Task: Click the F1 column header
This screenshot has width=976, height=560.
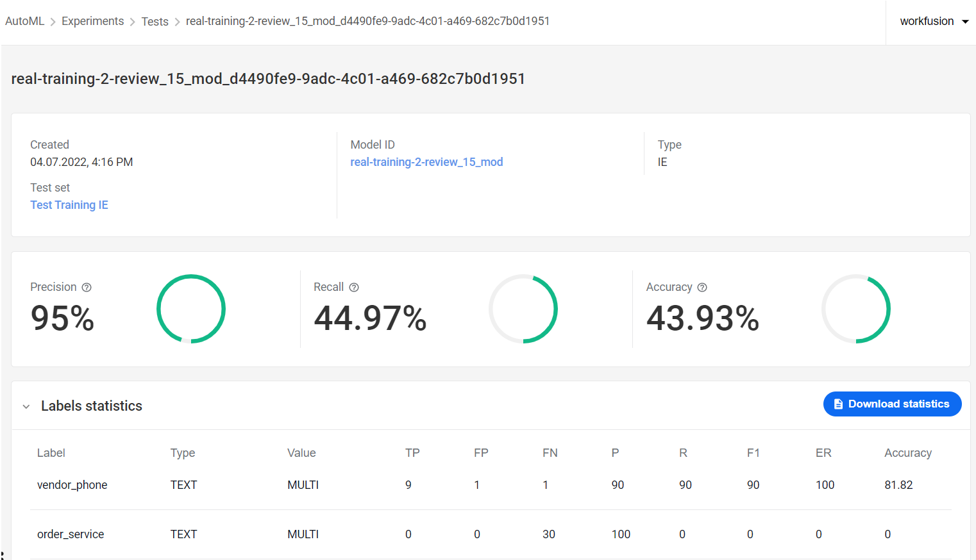Action: click(753, 453)
